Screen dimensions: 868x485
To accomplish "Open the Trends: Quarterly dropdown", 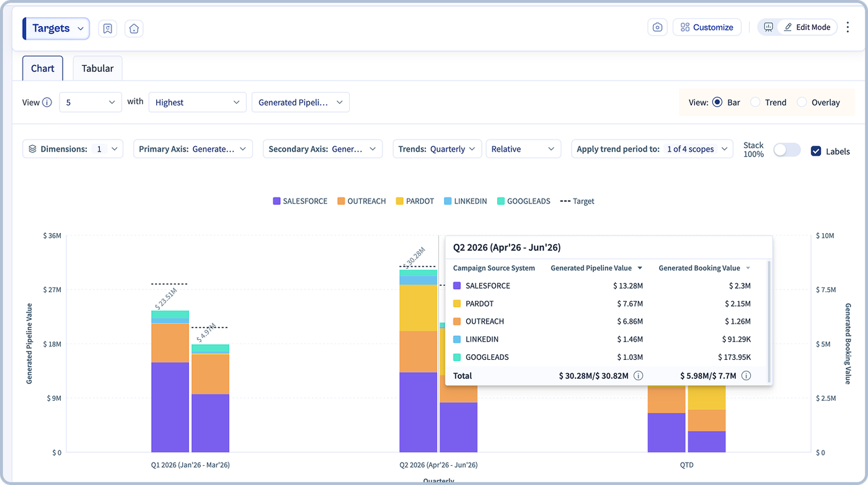I will coord(437,149).
